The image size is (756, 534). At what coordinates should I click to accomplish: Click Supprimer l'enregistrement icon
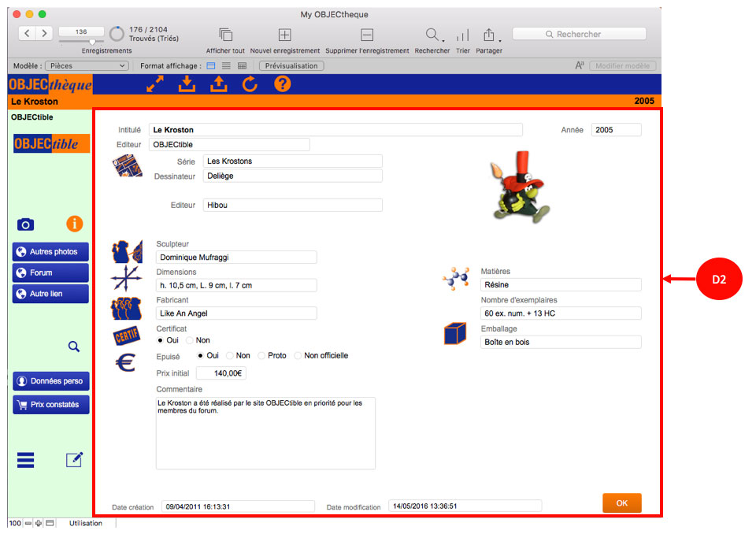point(367,35)
